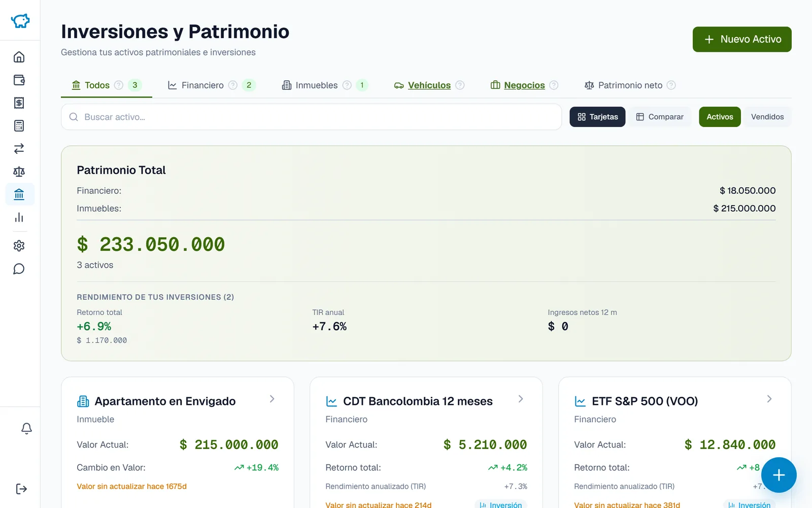Open the bank building icon in sidebar

pyautogui.click(x=19, y=195)
